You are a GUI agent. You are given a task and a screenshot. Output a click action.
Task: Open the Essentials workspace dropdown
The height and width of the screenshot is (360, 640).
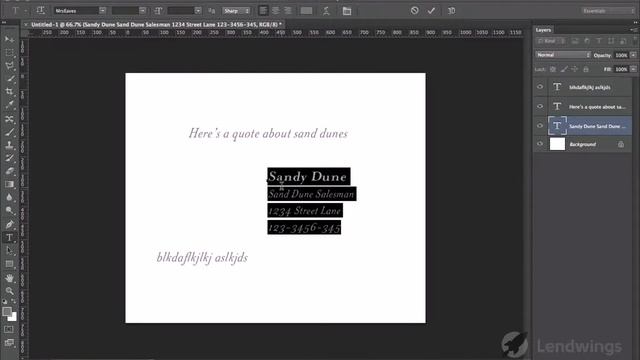[608, 11]
